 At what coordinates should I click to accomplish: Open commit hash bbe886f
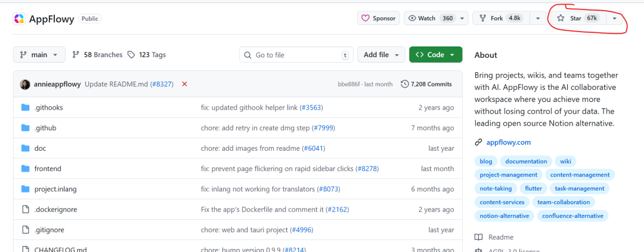pos(349,84)
